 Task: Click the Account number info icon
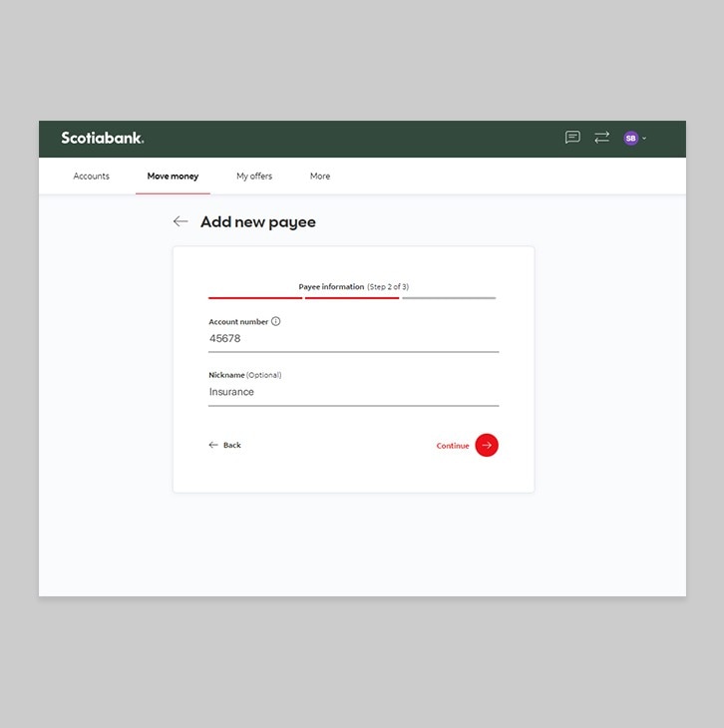[x=276, y=321]
